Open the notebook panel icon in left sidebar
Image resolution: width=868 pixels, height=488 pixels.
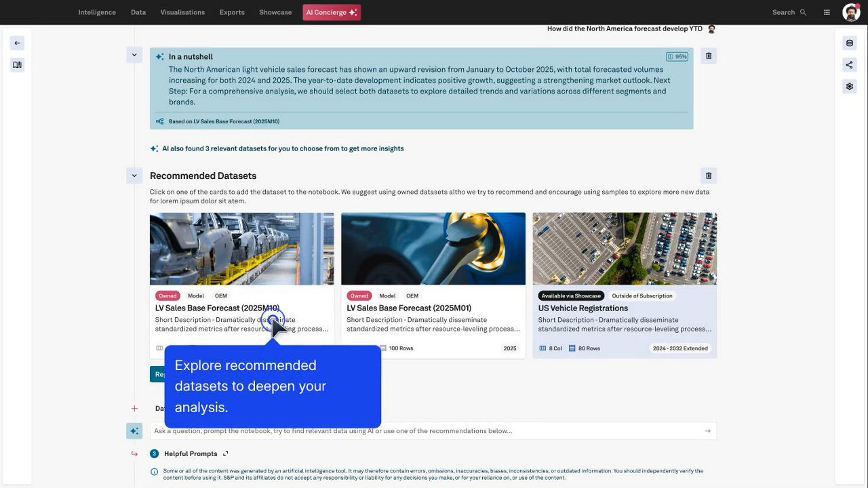click(x=17, y=65)
